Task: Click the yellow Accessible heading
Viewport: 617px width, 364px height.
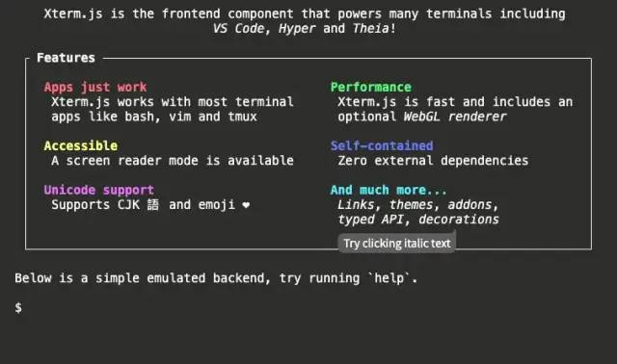Action: tap(81, 145)
